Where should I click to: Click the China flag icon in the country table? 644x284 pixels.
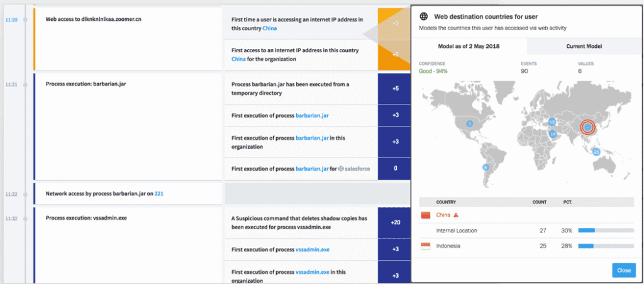click(x=425, y=215)
